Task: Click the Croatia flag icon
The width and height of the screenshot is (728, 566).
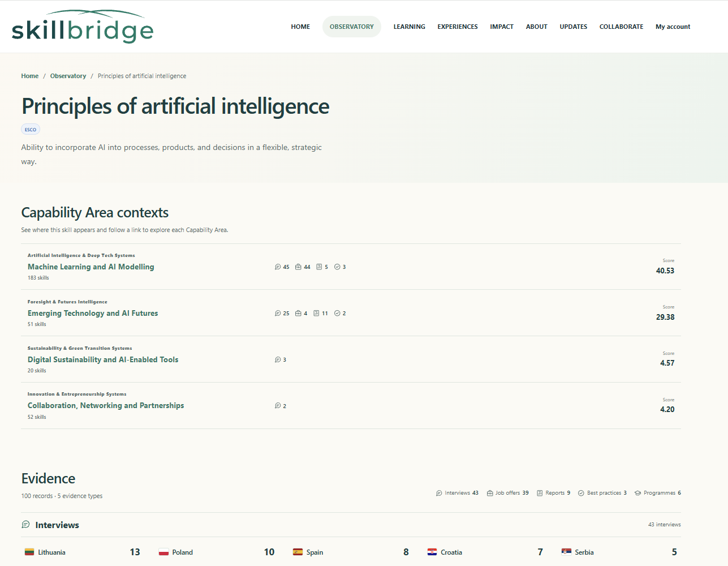Action: tap(432, 552)
